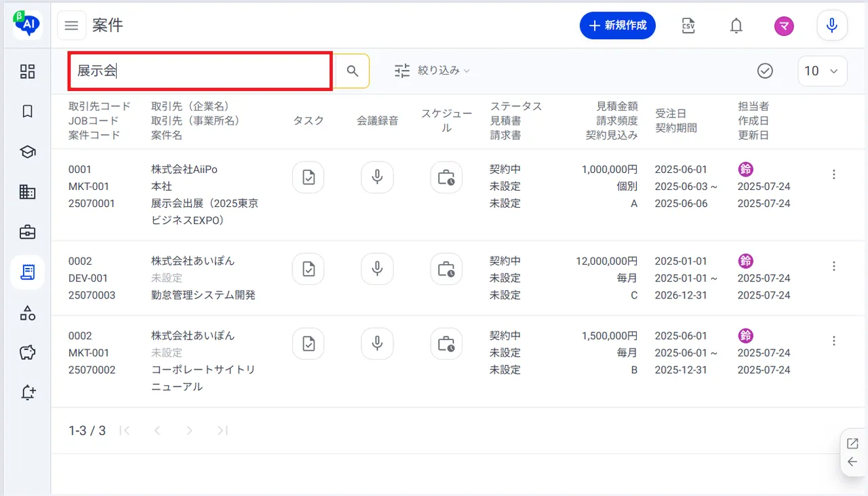Viewport: 868px width, 496px height.
Task: Open the notifications bell
Action: click(736, 26)
